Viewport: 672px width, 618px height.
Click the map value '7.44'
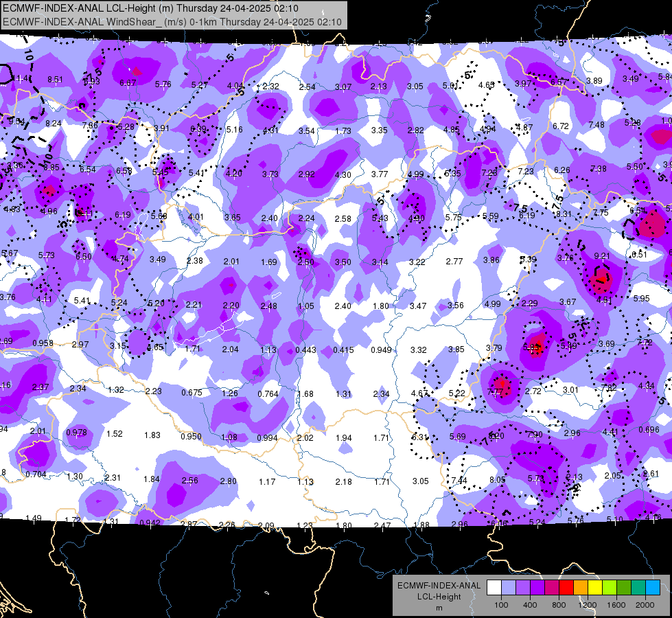459,481
